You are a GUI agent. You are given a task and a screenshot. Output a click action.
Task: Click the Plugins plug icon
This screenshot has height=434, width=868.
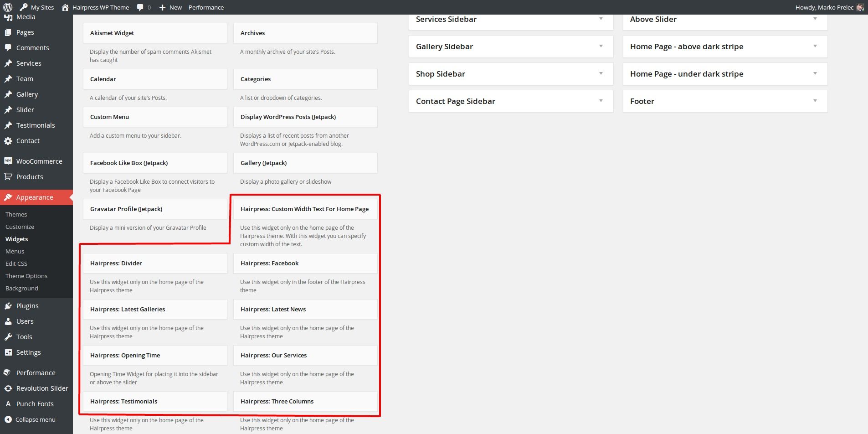[8, 306]
